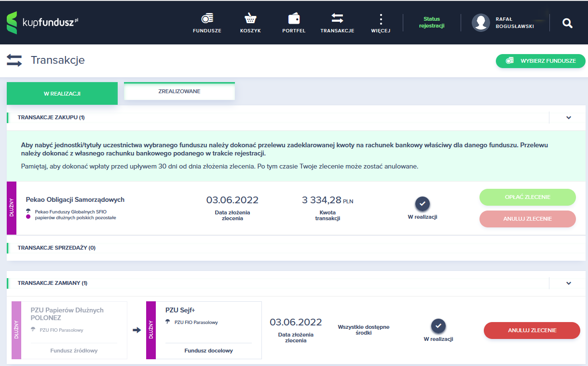Click the user avatar icon
588x366 pixels.
pyautogui.click(x=481, y=23)
